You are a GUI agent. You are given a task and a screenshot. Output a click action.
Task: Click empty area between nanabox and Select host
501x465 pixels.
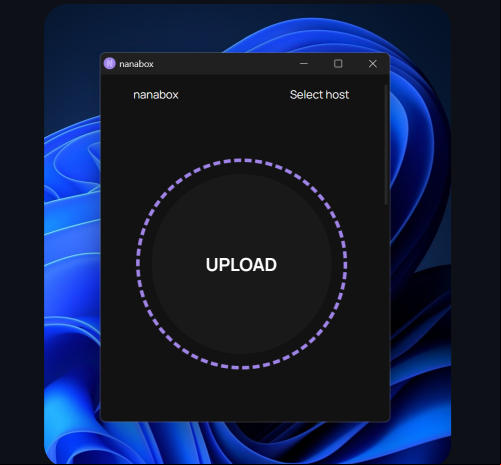point(234,95)
